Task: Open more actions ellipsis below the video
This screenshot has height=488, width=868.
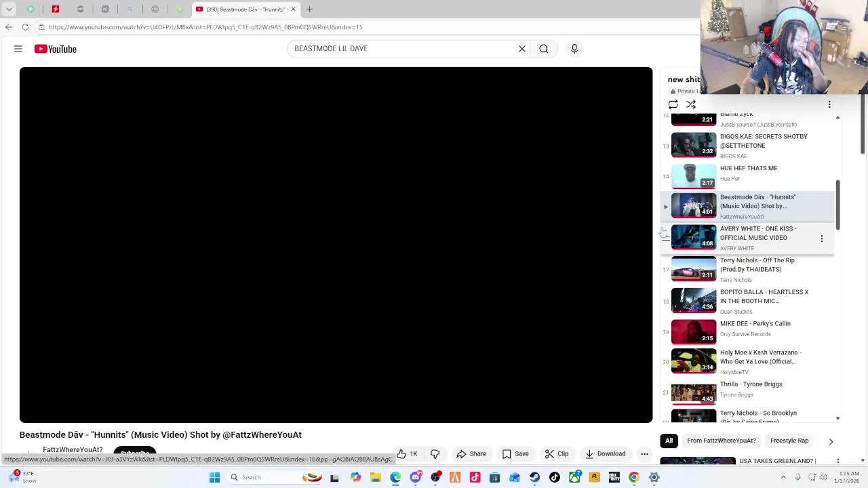Action: coord(645,454)
